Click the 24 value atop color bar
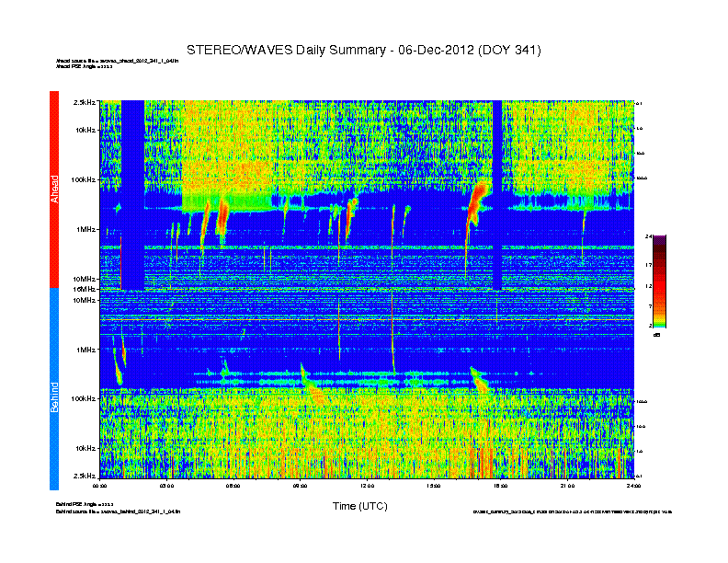Viewport: 728px width, 563px height. (x=649, y=236)
